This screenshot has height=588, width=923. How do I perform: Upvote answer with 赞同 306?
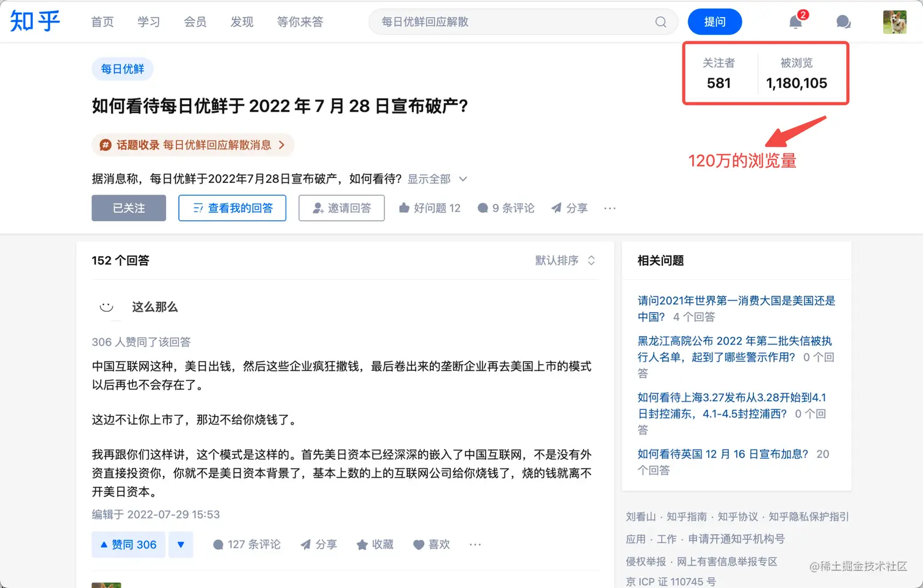128,544
